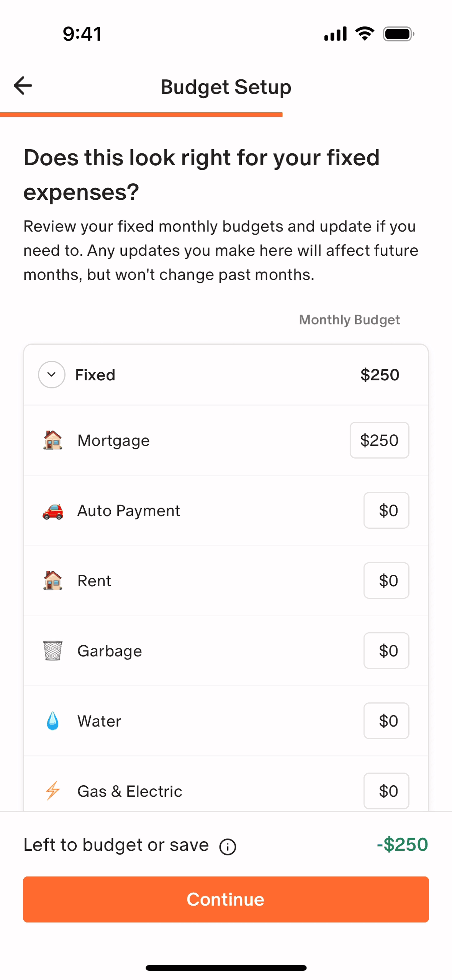Edit the Rent budget amount field
This screenshot has width=452, height=980.
click(x=386, y=580)
